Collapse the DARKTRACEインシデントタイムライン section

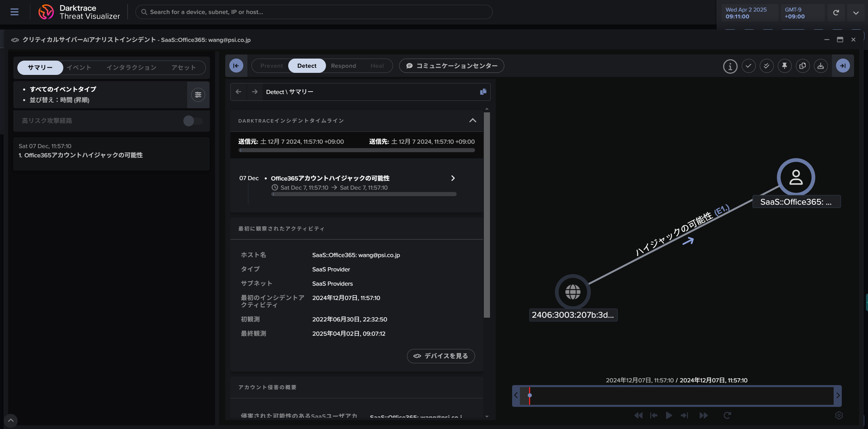point(473,121)
